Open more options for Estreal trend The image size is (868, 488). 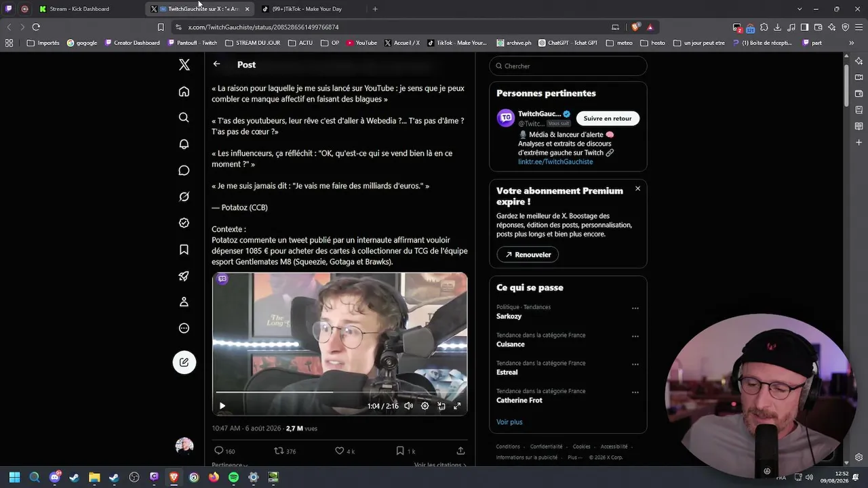[x=635, y=364]
